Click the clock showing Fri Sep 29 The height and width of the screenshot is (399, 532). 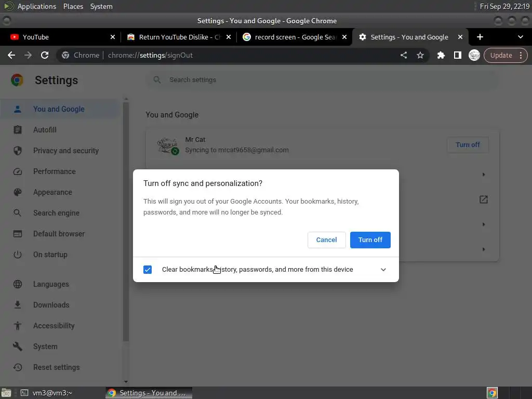tap(504, 6)
